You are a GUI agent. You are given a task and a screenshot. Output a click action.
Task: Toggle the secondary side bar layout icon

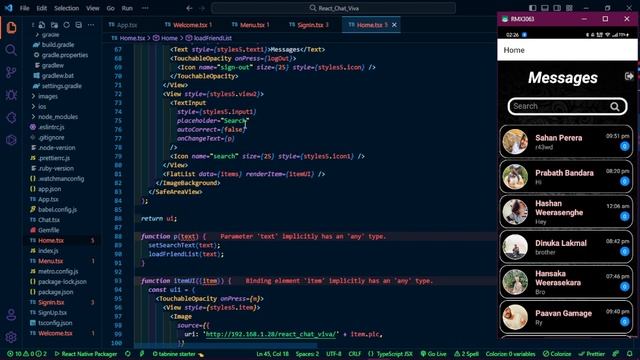point(557,8)
